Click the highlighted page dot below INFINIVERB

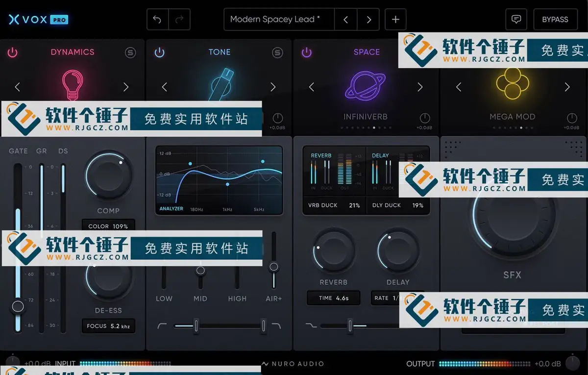coord(374,128)
